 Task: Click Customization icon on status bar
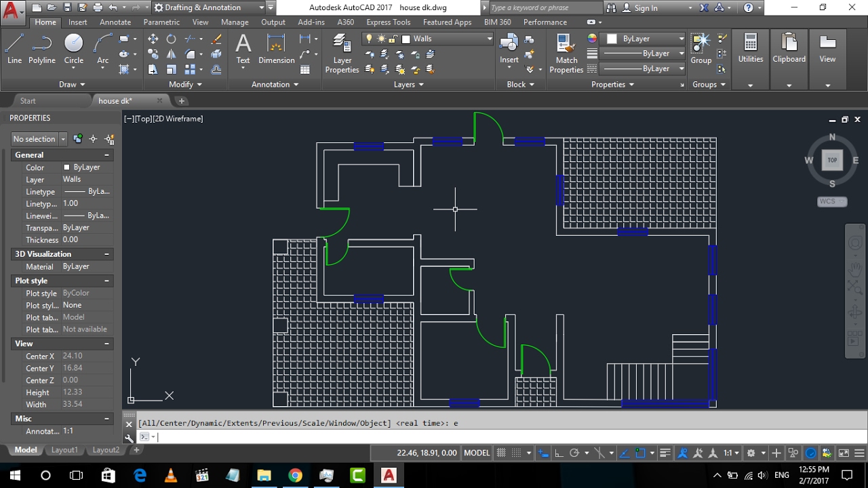[859, 453]
